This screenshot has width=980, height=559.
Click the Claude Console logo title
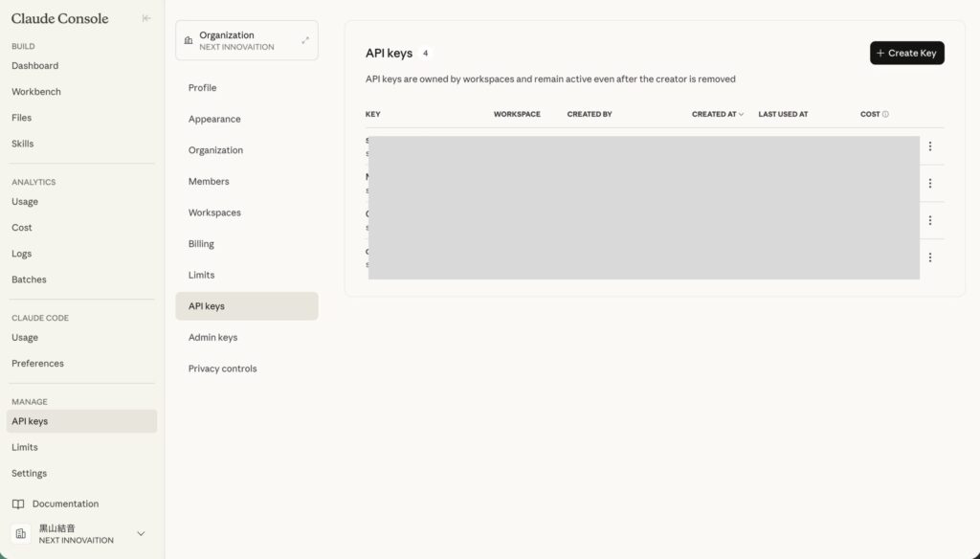(59, 18)
